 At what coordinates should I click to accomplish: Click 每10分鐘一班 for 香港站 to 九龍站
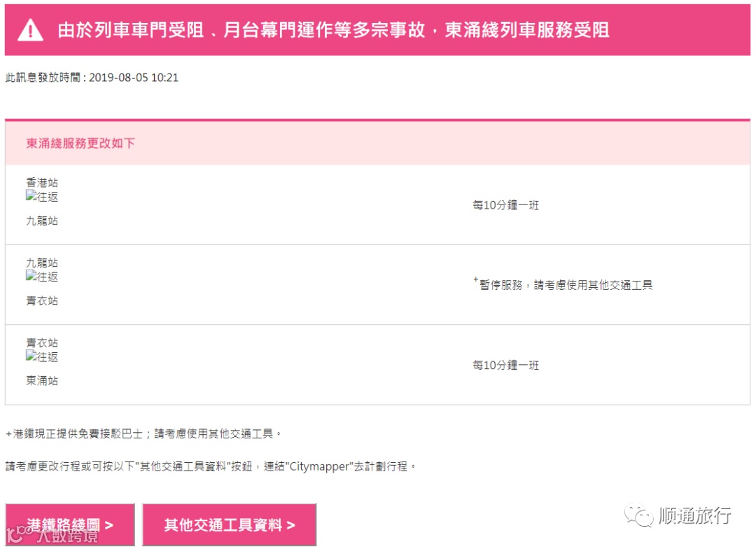[x=506, y=205]
